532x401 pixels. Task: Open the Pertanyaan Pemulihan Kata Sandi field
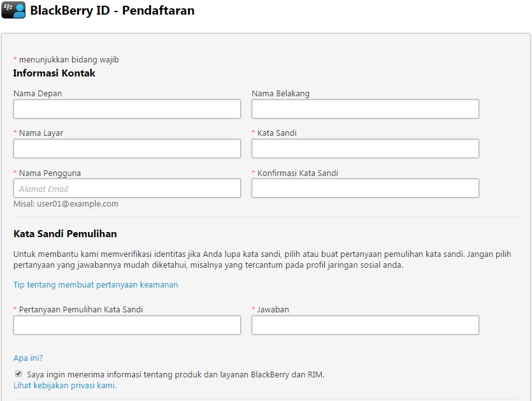pos(127,325)
